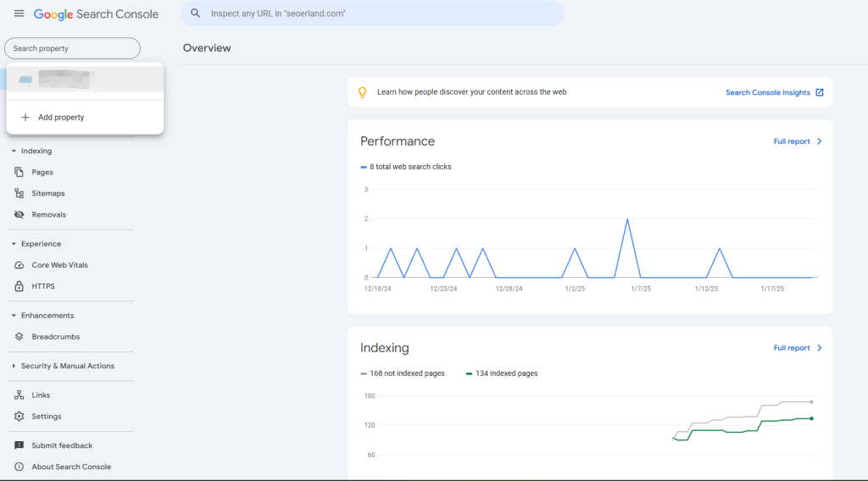Viewport: 868px width, 481px height.
Task: Open Search Console Insights link
Action: [x=774, y=92]
